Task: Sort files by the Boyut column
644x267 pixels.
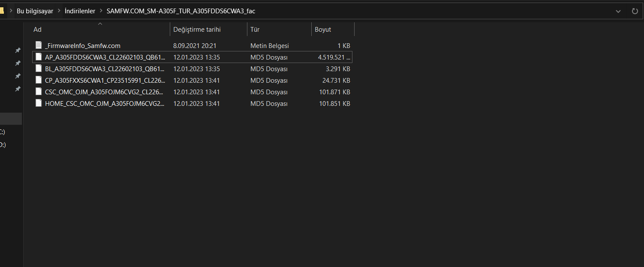Action: 333,30
